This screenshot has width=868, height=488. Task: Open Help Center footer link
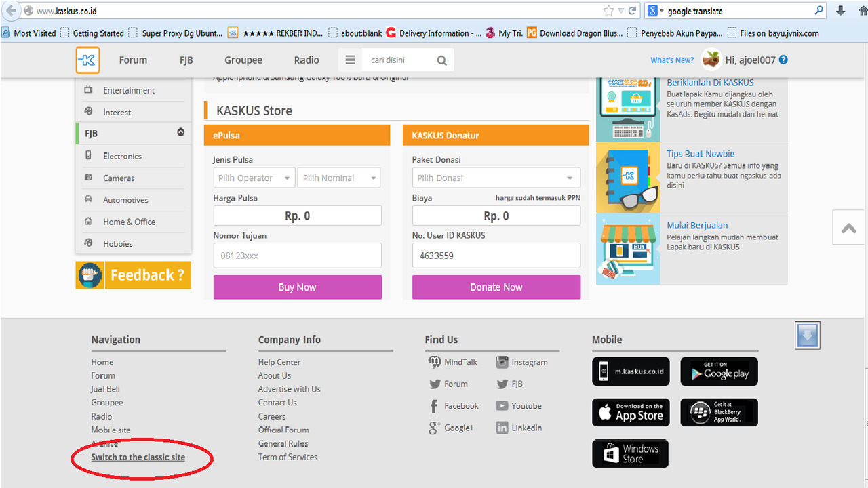(x=279, y=362)
